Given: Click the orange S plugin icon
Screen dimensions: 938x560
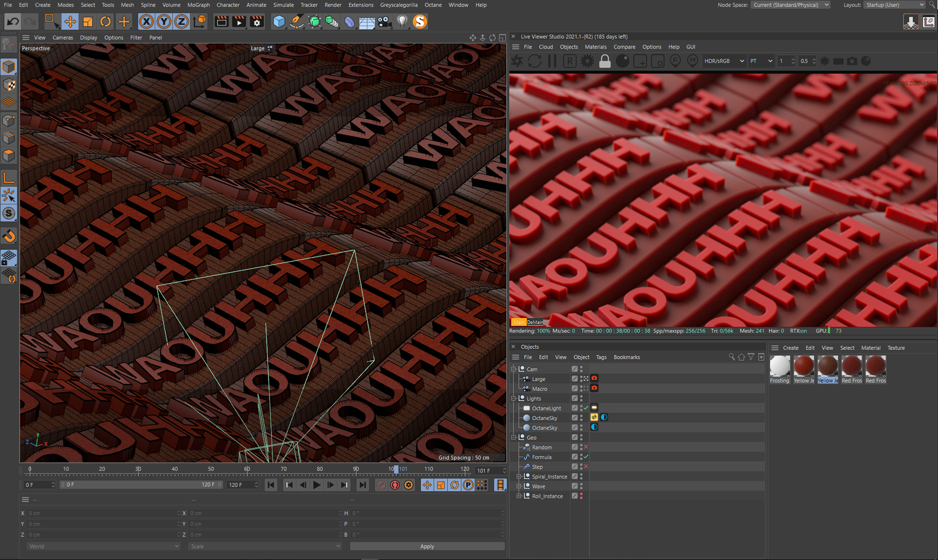Looking at the screenshot, I should pos(420,21).
